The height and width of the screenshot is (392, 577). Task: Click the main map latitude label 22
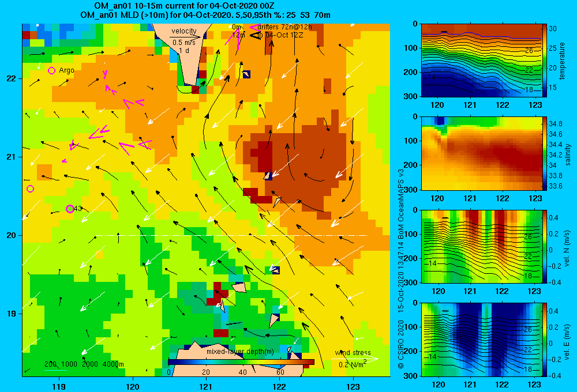tap(11, 78)
